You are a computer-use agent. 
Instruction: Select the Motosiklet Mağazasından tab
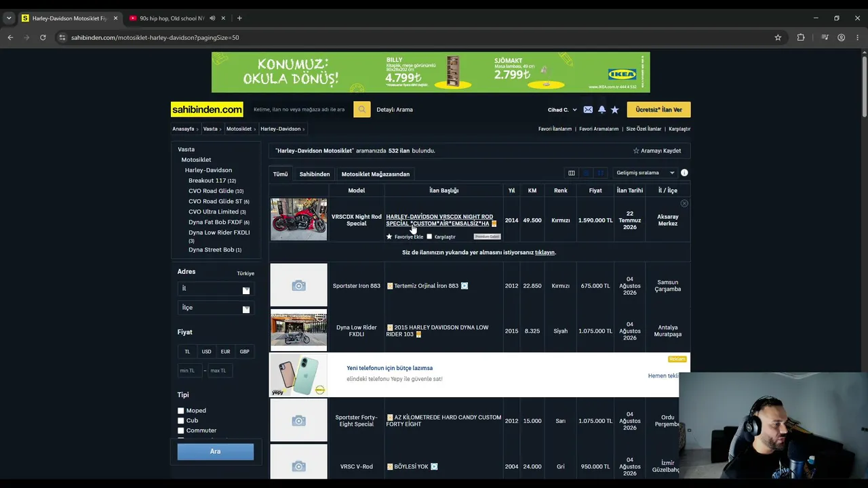pos(376,174)
